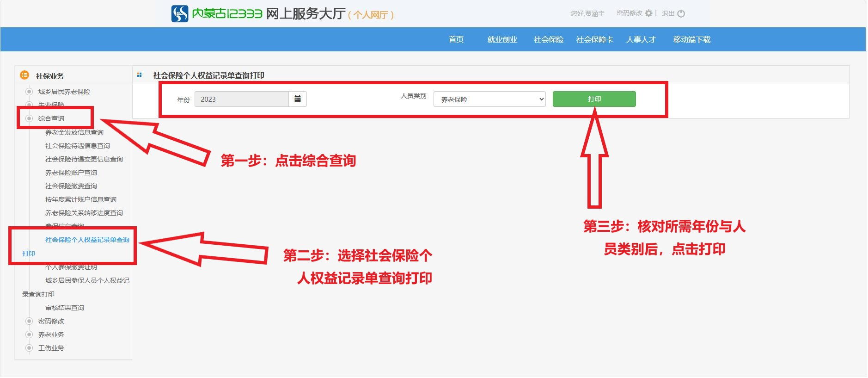The height and width of the screenshot is (378, 868).
Task: Click the small grid icon beside page title
Action: pos(140,75)
